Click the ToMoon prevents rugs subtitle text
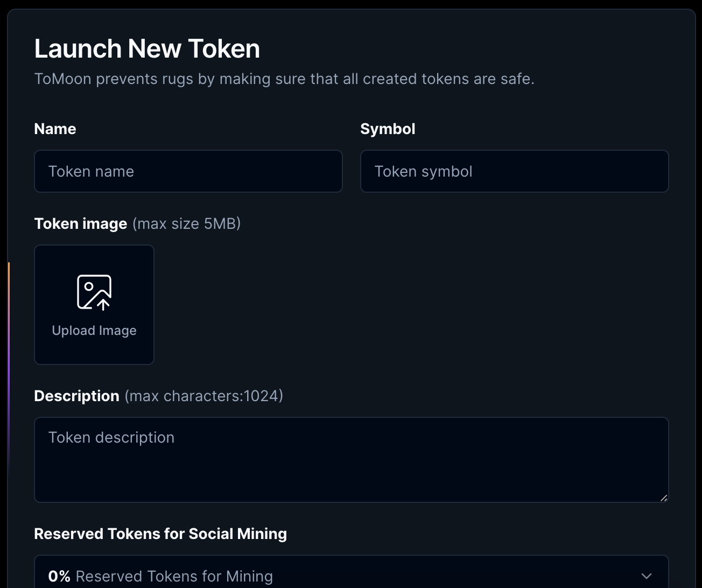The height and width of the screenshot is (588, 702). pyautogui.click(x=284, y=79)
